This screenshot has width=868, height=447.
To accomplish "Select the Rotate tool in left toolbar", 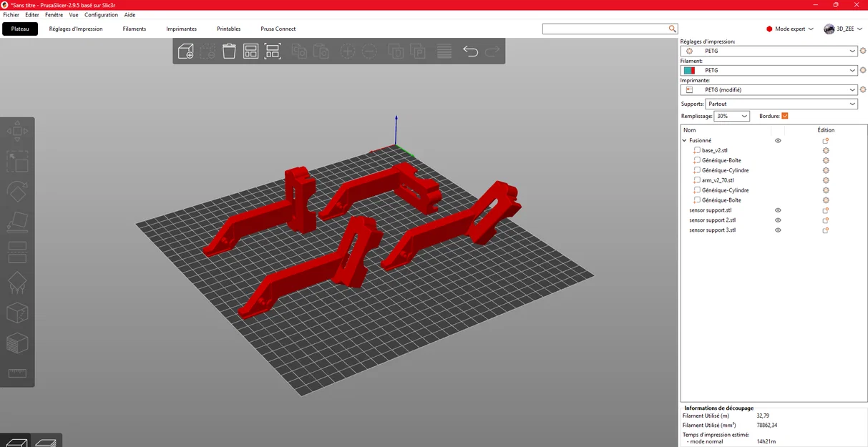I will pyautogui.click(x=17, y=192).
